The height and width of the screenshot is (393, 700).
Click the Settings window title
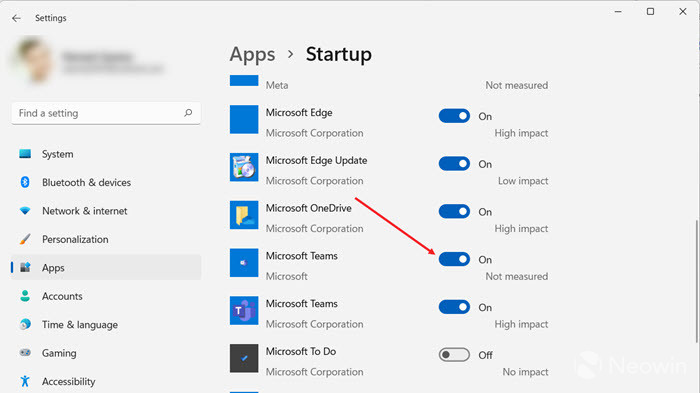coord(50,18)
